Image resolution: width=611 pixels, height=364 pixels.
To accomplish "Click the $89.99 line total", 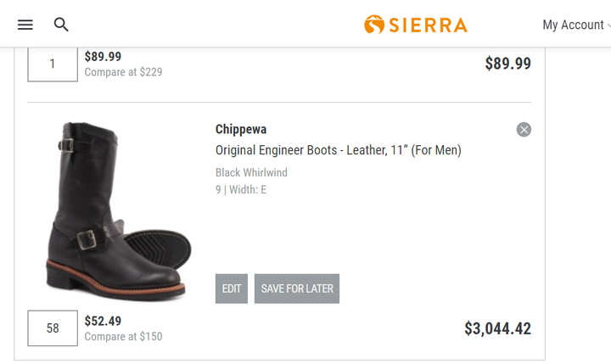I will [x=508, y=64].
